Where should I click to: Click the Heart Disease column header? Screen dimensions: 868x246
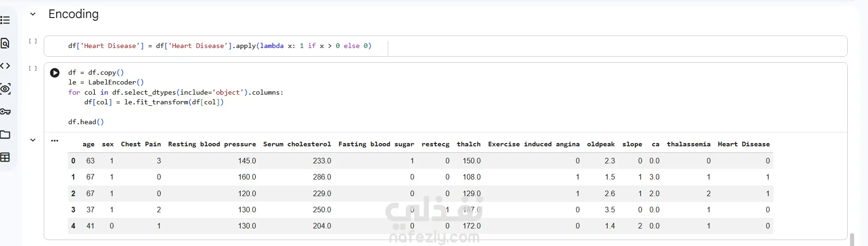[x=744, y=144]
